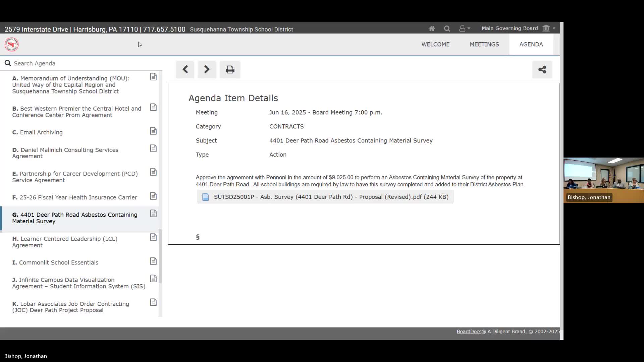Open site search magnifier in top bar
This screenshot has height=362, width=644.
447,28
